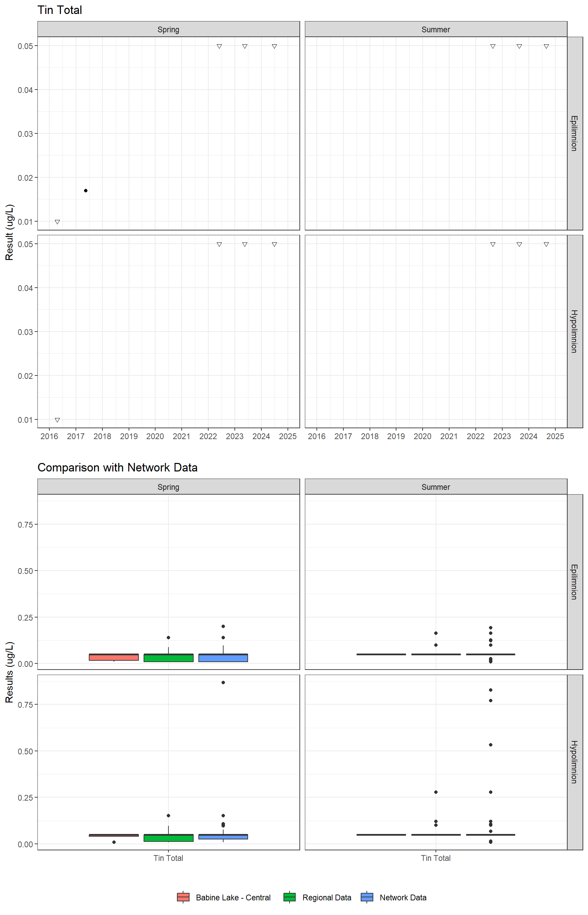Click the 2022 triangle marker in Spring Hypolimnion time series
This screenshot has width=588, height=915.
coord(219,244)
